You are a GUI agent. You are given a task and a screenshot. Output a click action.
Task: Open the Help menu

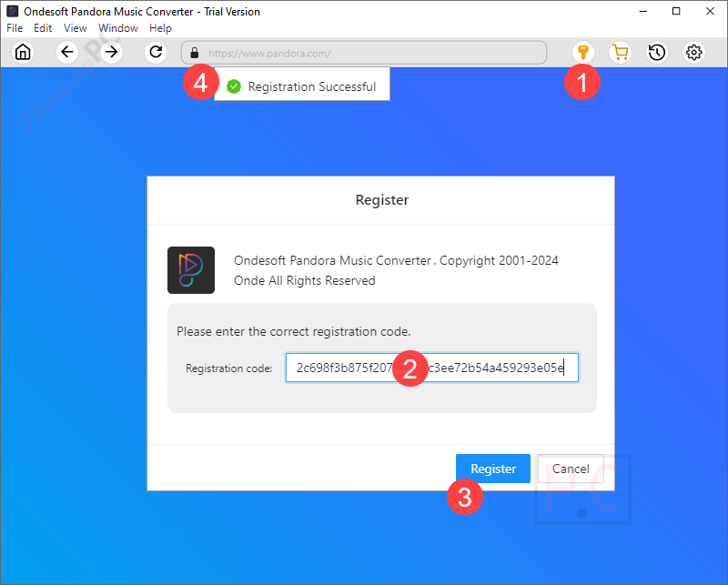pos(160,28)
